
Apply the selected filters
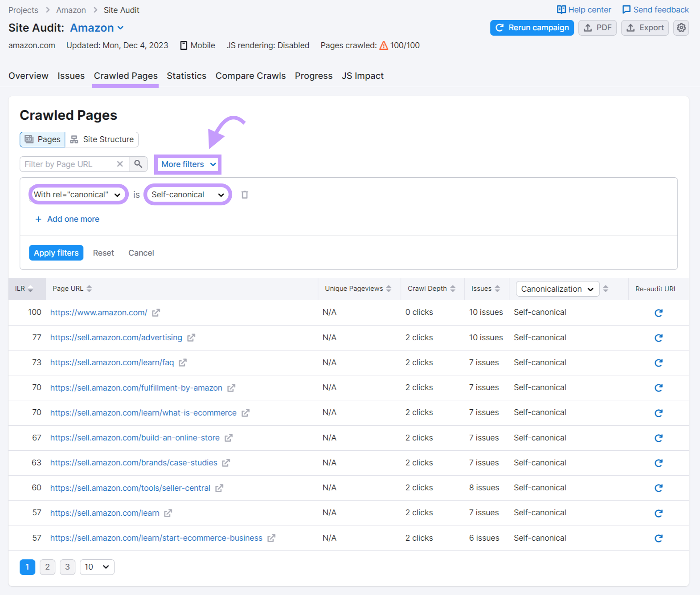tap(56, 253)
